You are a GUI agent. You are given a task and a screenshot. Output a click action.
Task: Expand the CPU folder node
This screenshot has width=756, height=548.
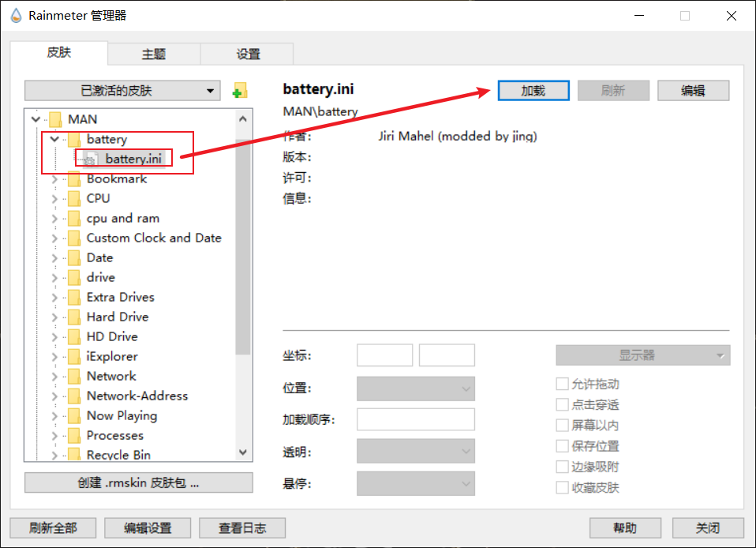pos(54,199)
